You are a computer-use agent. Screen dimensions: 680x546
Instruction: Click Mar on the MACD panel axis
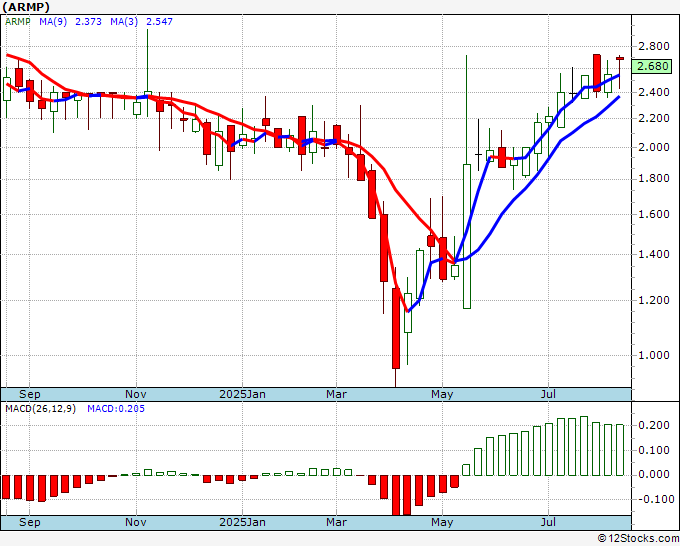(x=337, y=522)
